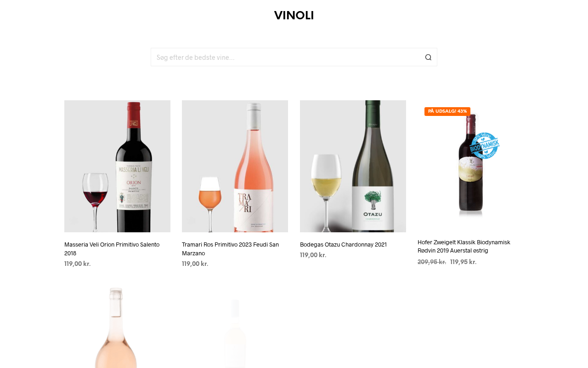Click the 119,00 kr. price under Masseria
Image resolution: width=588 pixels, height=368 pixels.
[x=78, y=264]
